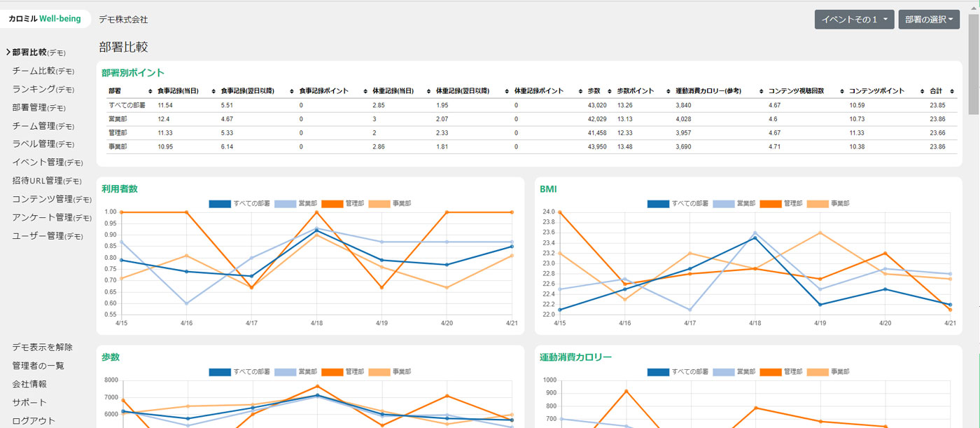Select アンケート管理(デモ) in sidebar
This screenshot has height=428, width=980.
click(x=52, y=217)
